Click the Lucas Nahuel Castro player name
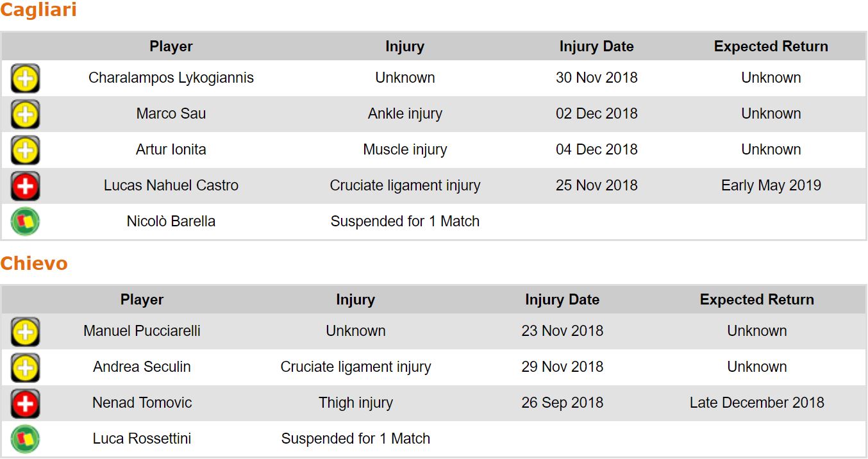 pyautogui.click(x=171, y=185)
